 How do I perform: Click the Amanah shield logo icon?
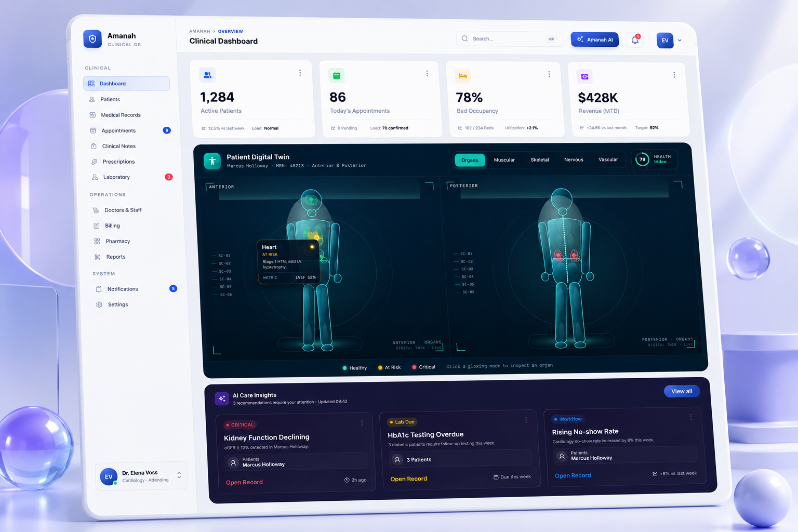point(92,39)
